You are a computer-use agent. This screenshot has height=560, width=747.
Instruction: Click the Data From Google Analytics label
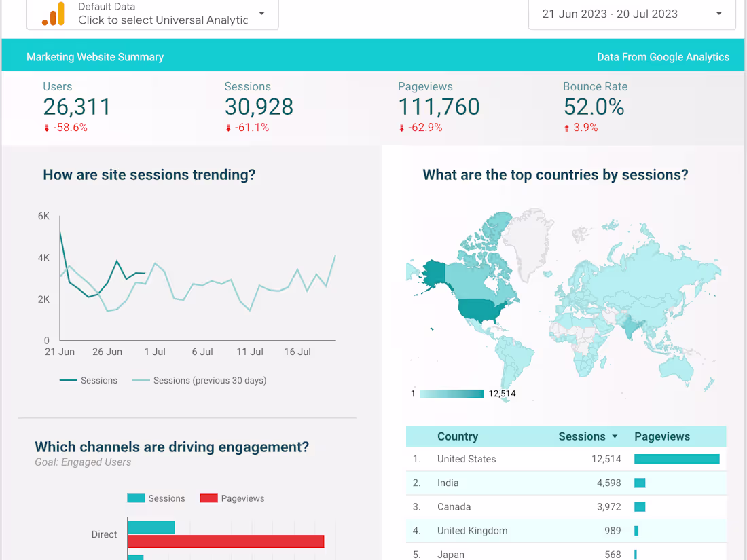click(663, 57)
